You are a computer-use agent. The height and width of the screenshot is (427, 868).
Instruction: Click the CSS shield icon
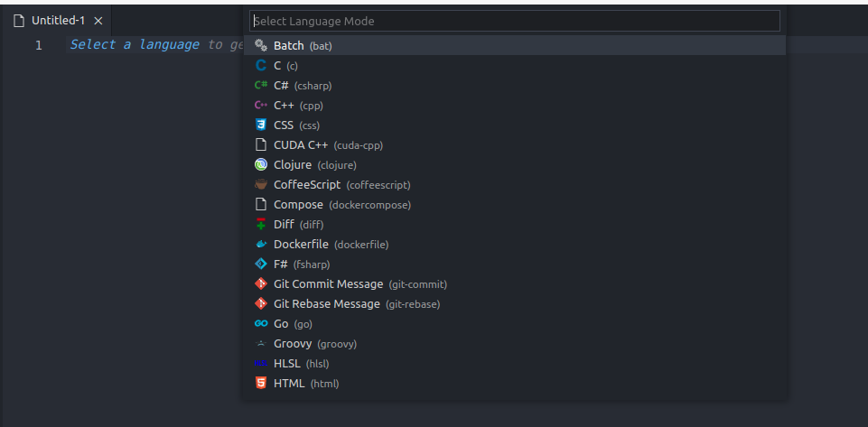[x=261, y=125]
